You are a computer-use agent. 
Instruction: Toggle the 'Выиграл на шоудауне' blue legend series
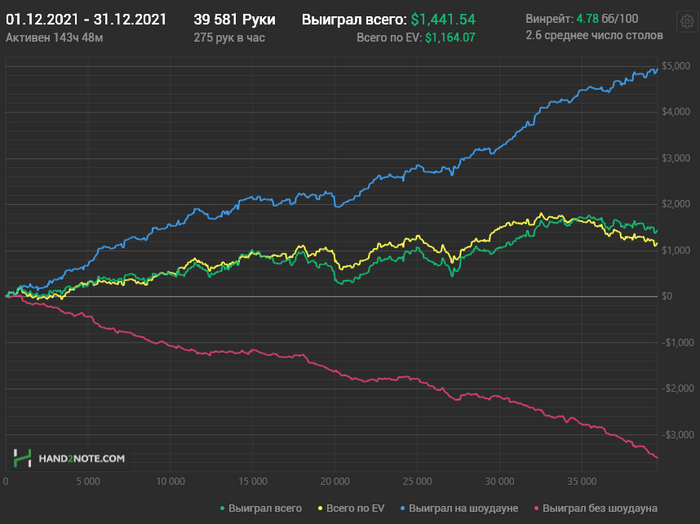[459, 508]
